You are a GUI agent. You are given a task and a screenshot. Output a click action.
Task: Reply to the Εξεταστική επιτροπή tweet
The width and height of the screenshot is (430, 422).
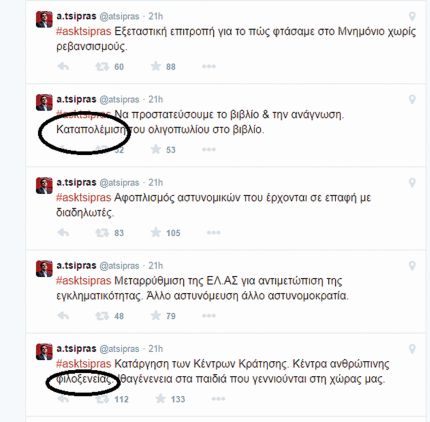(x=63, y=66)
